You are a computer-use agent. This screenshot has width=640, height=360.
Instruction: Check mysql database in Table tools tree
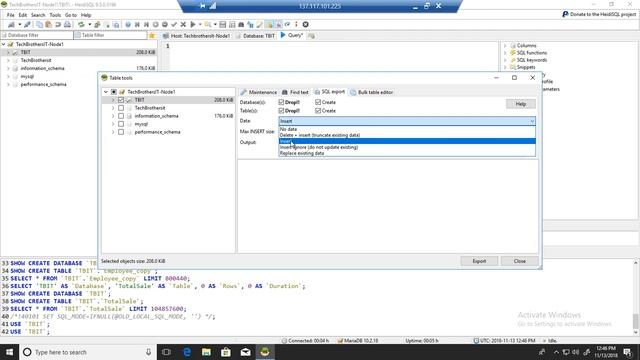(121, 124)
